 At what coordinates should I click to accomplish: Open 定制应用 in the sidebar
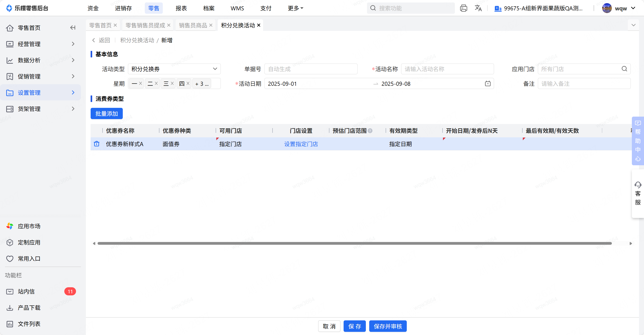click(29, 242)
